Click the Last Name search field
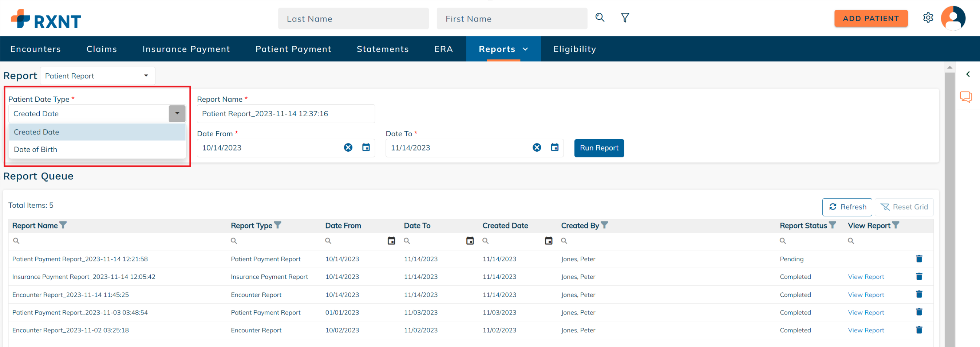The height and width of the screenshot is (347, 980). (353, 19)
